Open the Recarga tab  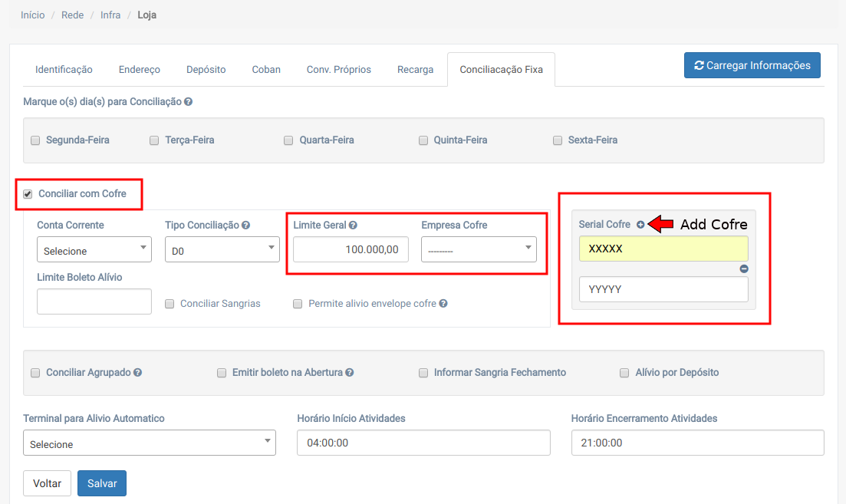pos(415,70)
